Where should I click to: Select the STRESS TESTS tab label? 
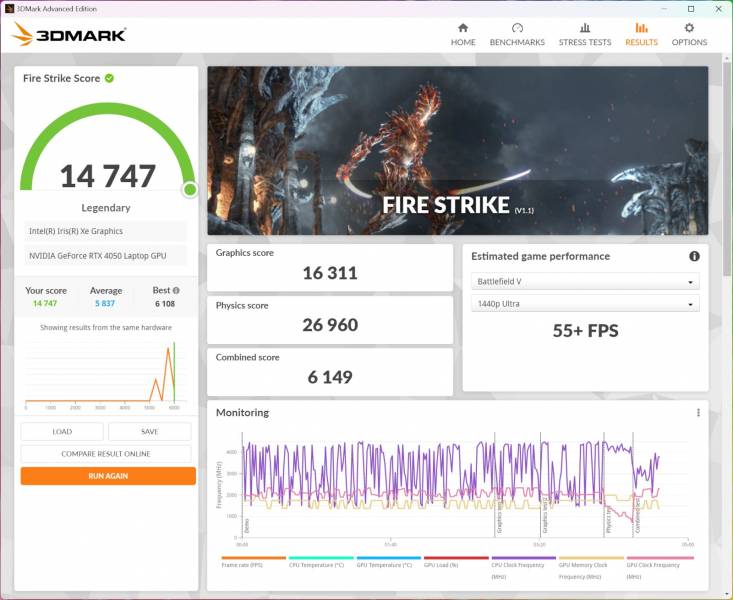pyautogui.click(x=585, y=42)
